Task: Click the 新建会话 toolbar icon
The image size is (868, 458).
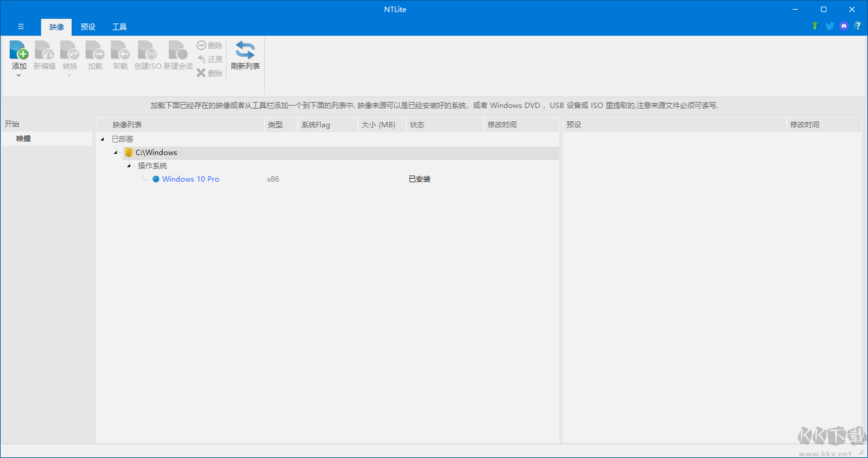Action: (178, 50)
